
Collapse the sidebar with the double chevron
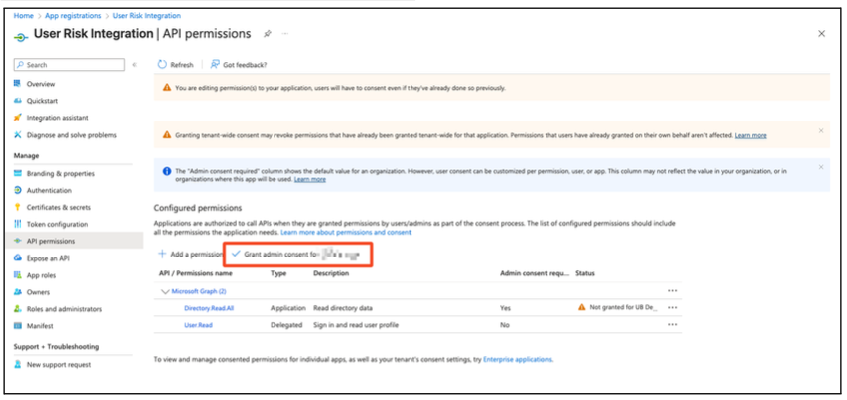pos(135,65)
